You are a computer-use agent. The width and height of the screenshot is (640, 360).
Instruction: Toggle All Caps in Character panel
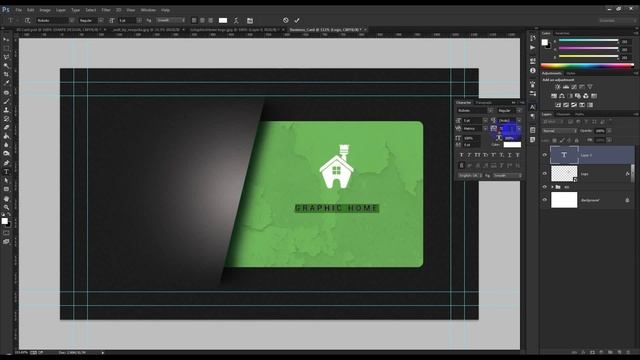pyautogui.click(x=478, y=155)
